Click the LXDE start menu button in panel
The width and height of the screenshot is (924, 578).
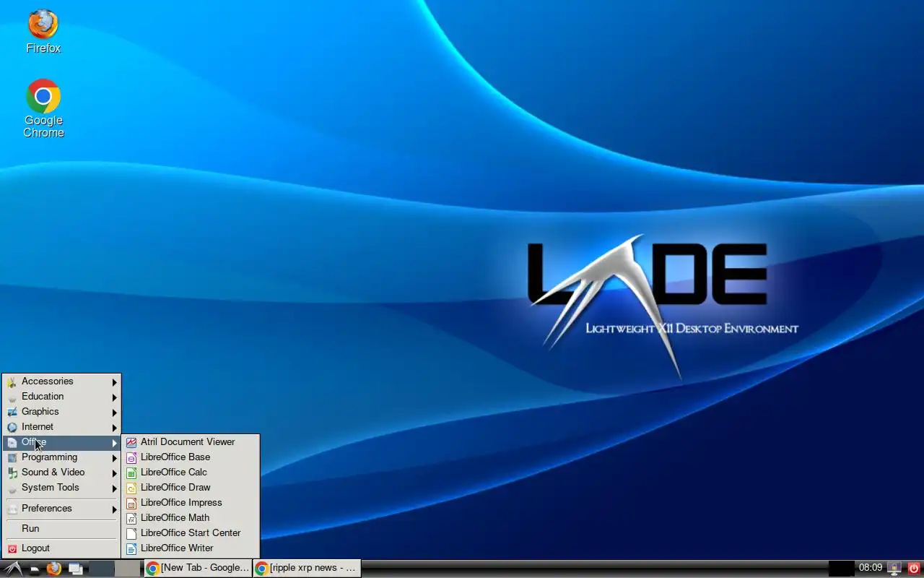[13, 569]
